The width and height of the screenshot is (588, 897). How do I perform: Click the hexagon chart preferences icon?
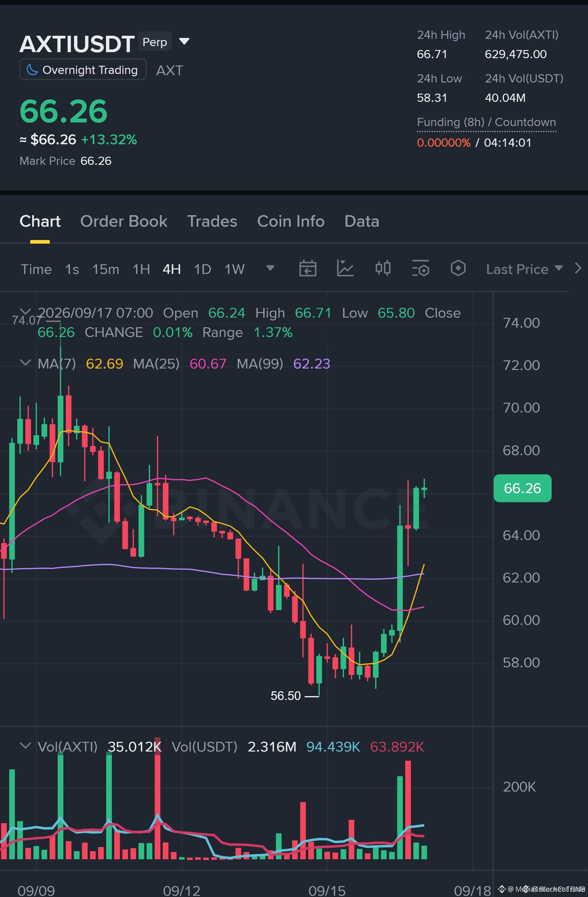coord(458,268)
